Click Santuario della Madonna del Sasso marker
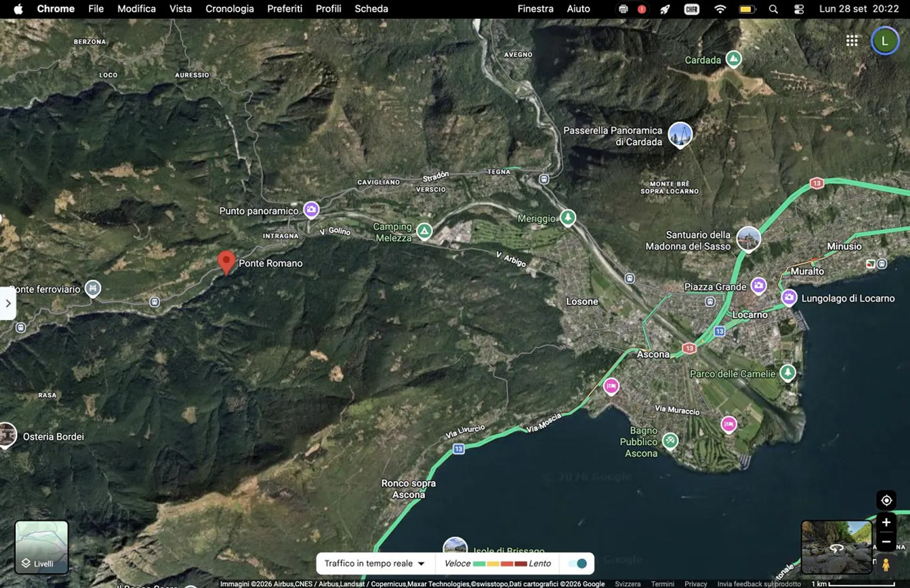Image resolution: width=910 pixels, height=588 pixels. pyautogui.click(x=749, y=239)
